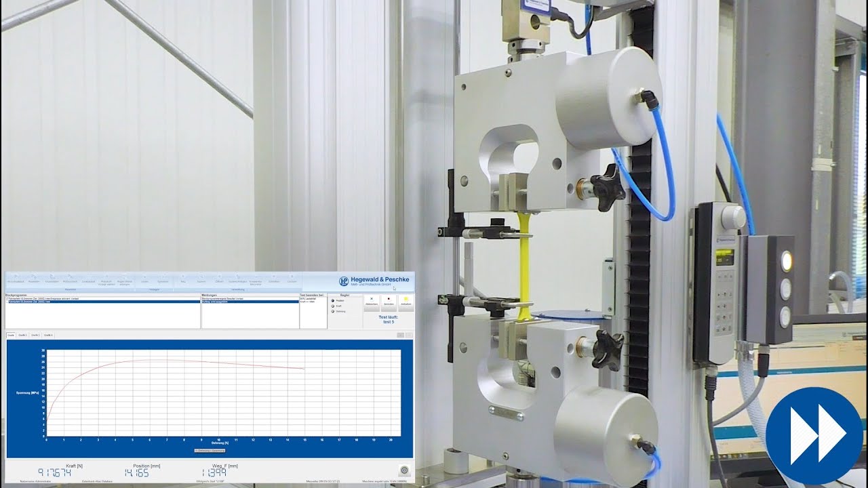Click the Kraft [N] force readout
Image resolution: width=868 pixels, height=488 pixels.
click(x=54, y=471)
